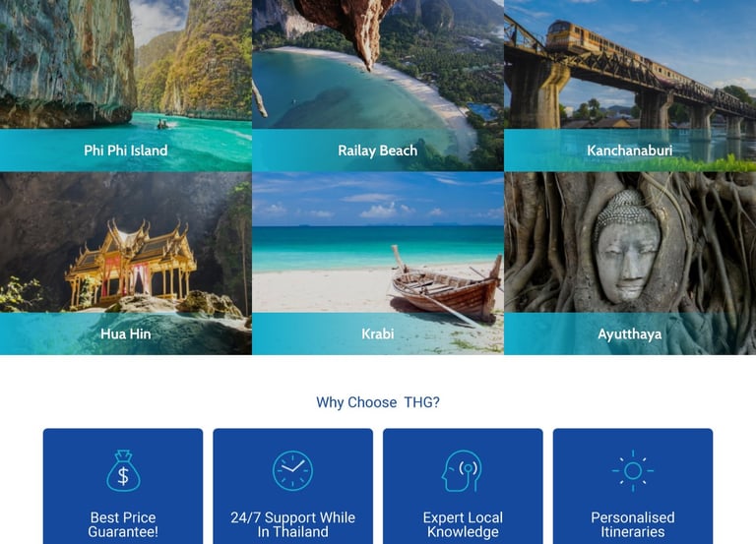The image size is (756, 544).
Task: Click the money bag dollar icon
Action: (x=123, y=471)
